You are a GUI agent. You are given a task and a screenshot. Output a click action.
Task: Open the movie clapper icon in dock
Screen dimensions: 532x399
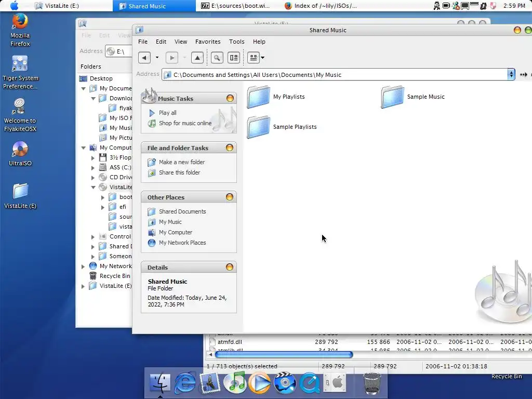pos(285,383)
